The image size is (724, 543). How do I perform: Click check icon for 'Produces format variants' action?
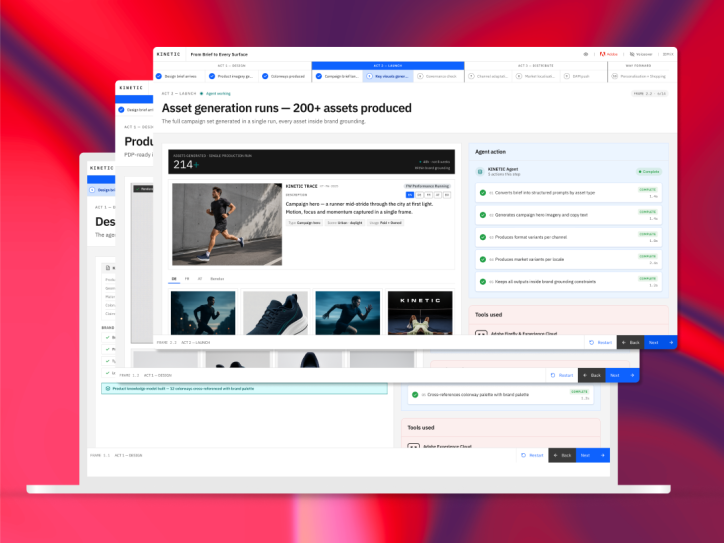coord(483,237)
